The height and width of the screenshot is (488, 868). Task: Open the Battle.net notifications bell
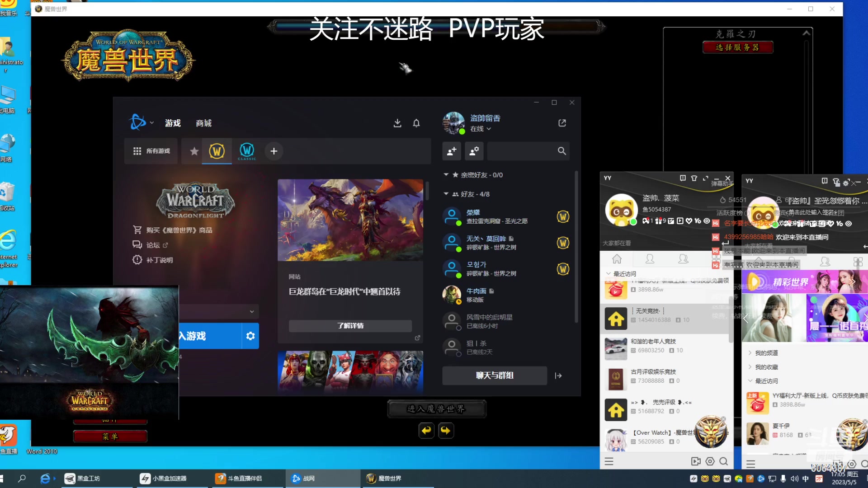pyautogui.click(x=416, y=123)
